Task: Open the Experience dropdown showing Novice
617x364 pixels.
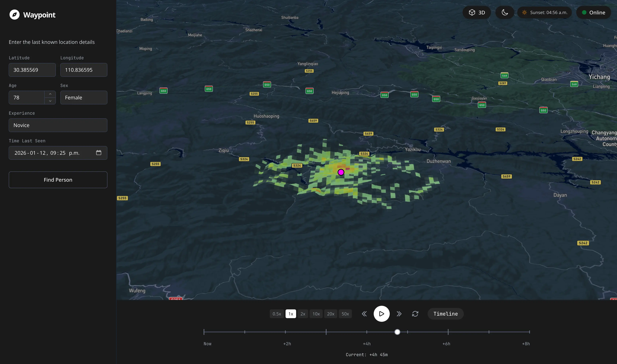Action: pos(58,125)
